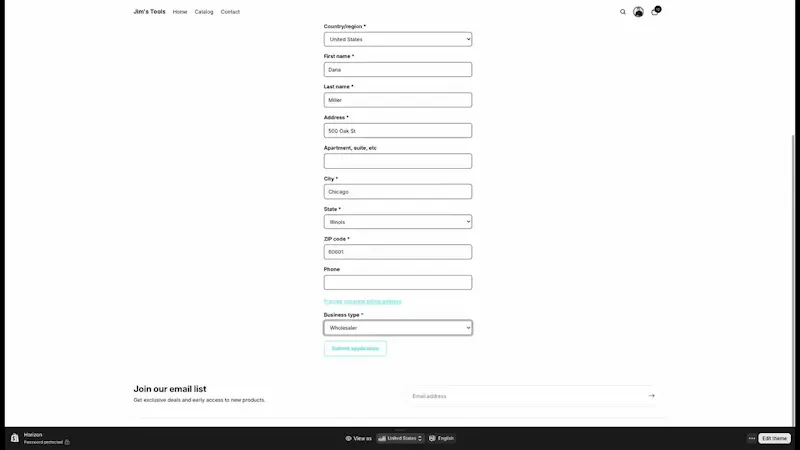Image resolution: width=800 pixels, height=450 pixels.
Task: Click Submit application button
Action: coord(355,348)
